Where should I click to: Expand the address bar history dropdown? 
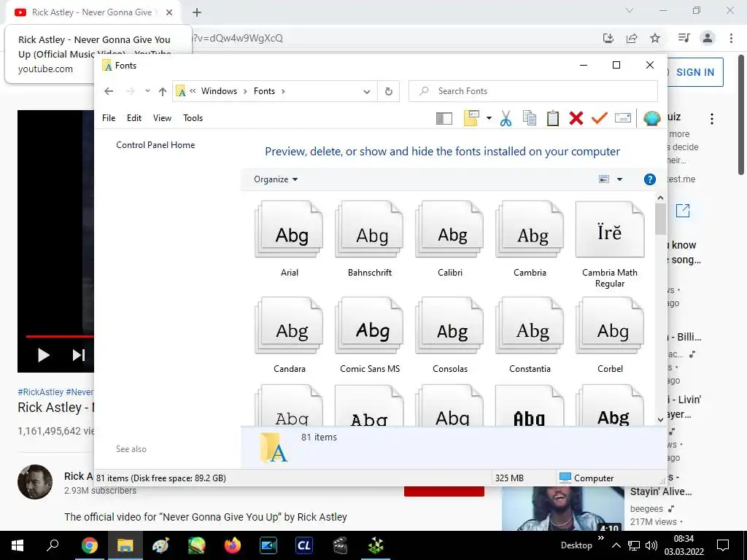366,91
